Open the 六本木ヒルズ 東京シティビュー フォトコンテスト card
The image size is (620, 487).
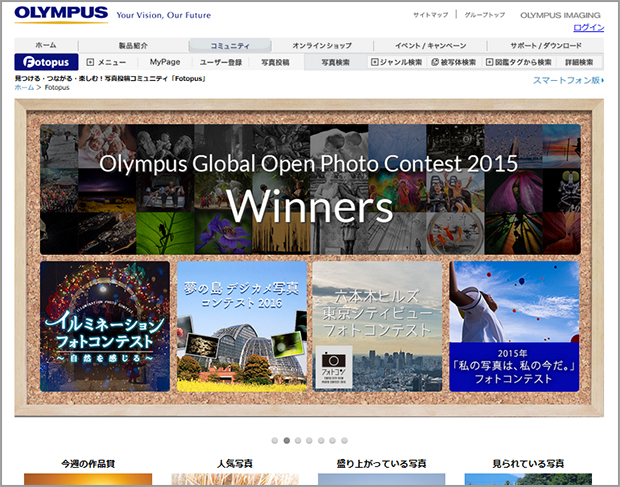pos(377,326)
